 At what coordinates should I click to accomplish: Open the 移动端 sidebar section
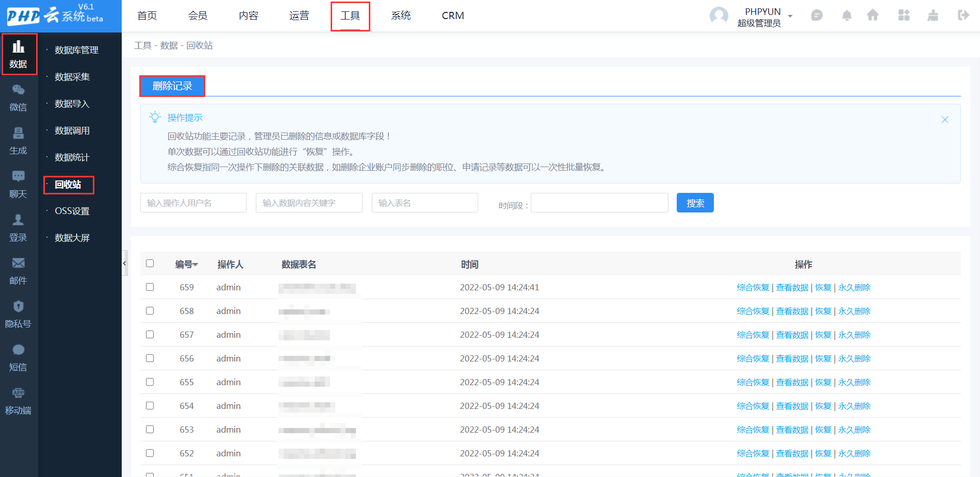click(19, 401)
